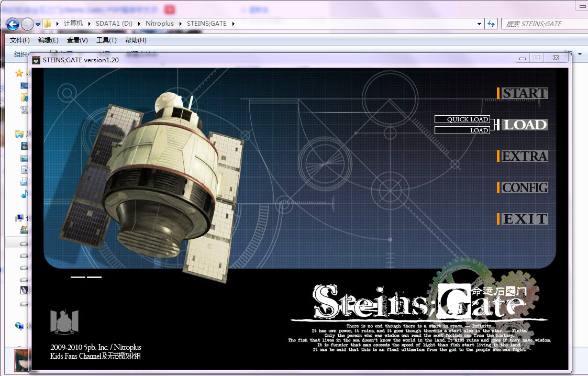Open the recent locations dropdown arrow
Viewport: 588px width, 376px height.
tap(38, 25)
